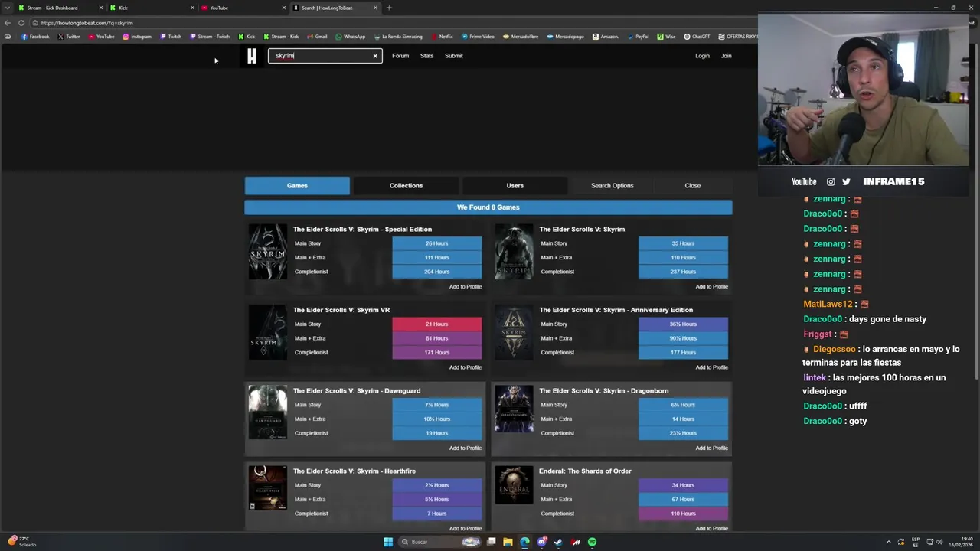This screenshot has width=980, height=551.
Task: Open the Prime Video bookmark
Action: pos(478,37)
